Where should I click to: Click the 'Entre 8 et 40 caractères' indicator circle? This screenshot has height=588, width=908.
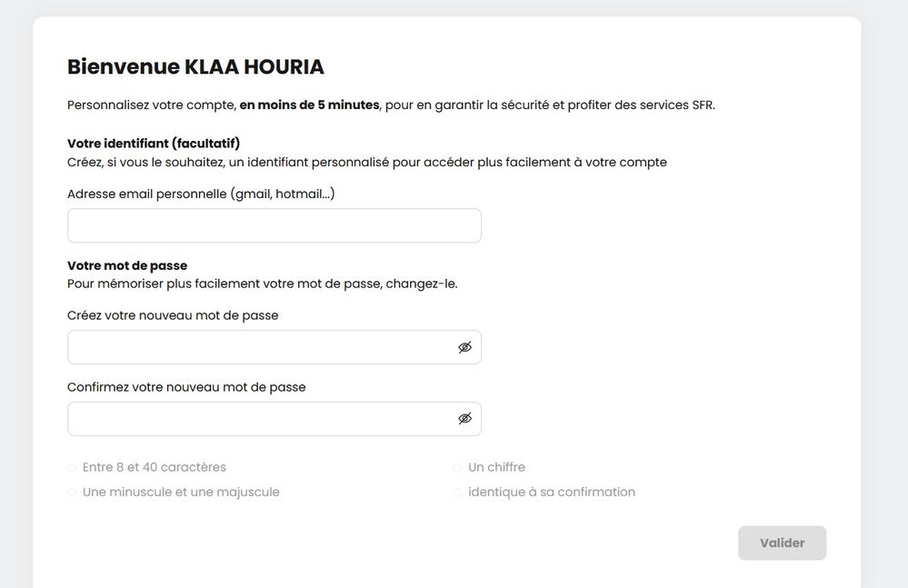click(72, 468)
